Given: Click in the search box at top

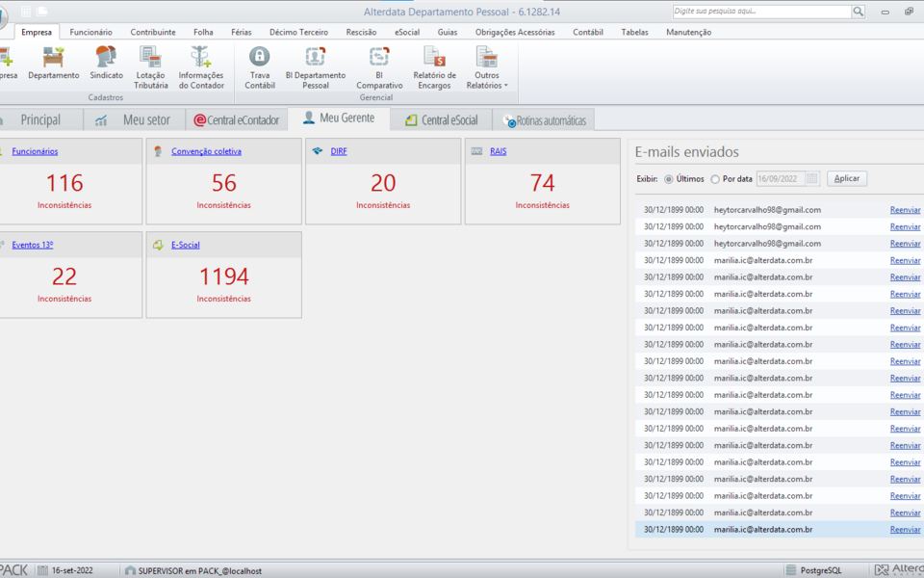Looking at the screenshot, I should click(x=762, y=12).
